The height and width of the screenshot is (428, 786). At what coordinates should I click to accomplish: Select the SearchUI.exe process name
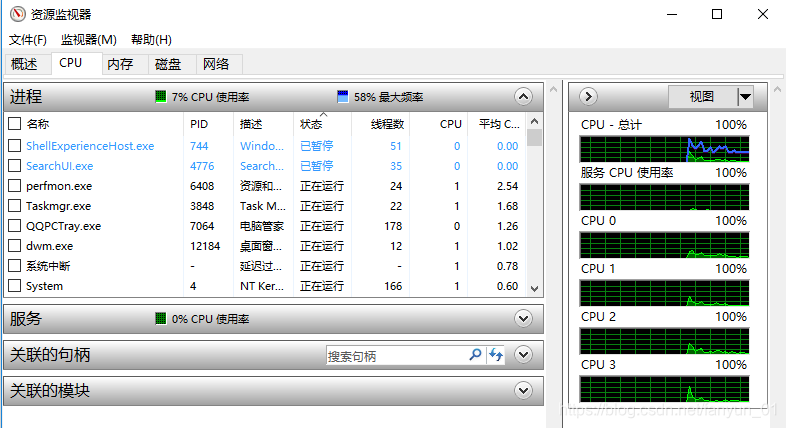[60, 166]
